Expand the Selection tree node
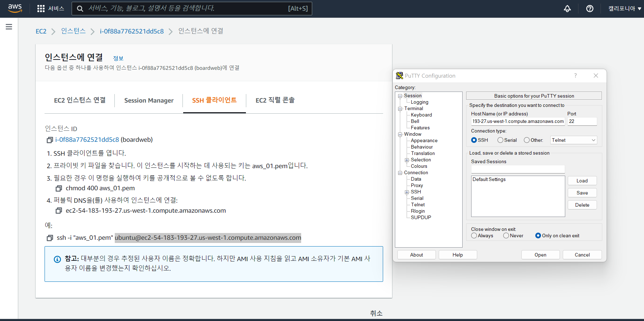 click(407, 160)
